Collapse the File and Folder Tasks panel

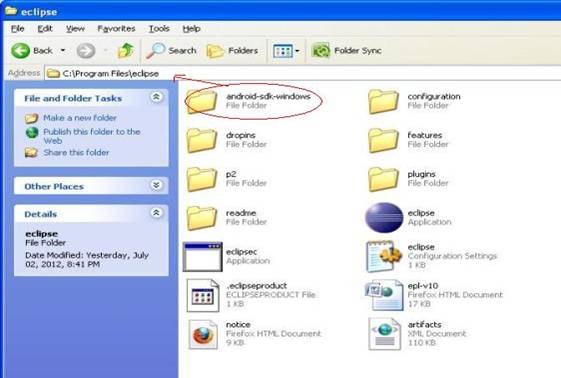click(156, 97)
